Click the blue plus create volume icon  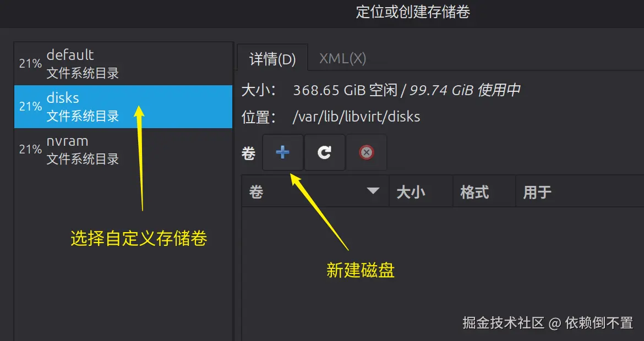pos(282,153)
